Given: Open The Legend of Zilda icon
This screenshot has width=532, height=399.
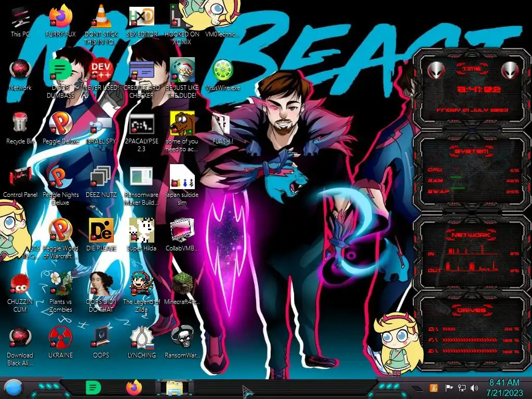Looking at the screenshot, I should point(141,292).
